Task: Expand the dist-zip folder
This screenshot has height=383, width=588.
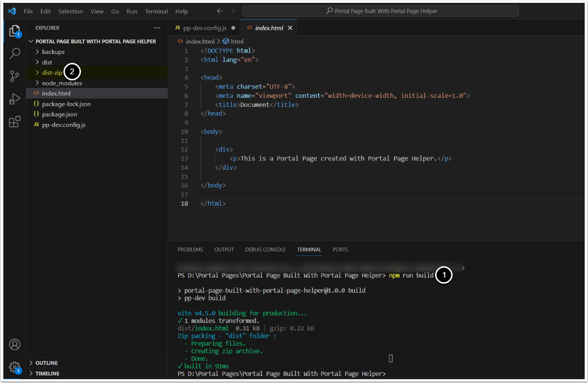Action: pos(52,73)
